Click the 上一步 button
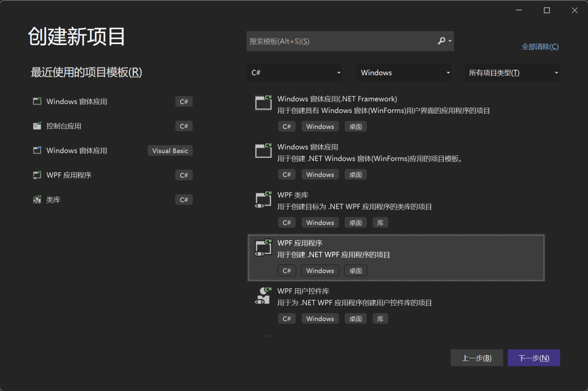The width and height of the screenshot is (588, 391). [x=476, y=357]
